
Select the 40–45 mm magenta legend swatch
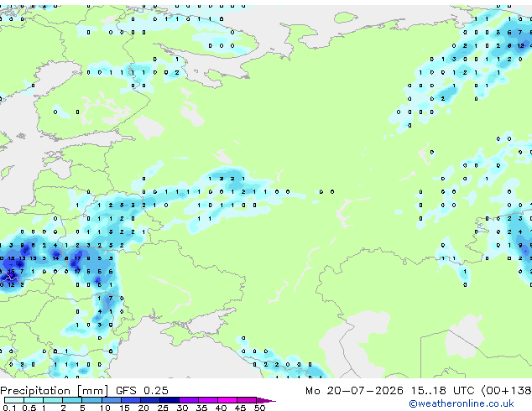click(227, 400)
